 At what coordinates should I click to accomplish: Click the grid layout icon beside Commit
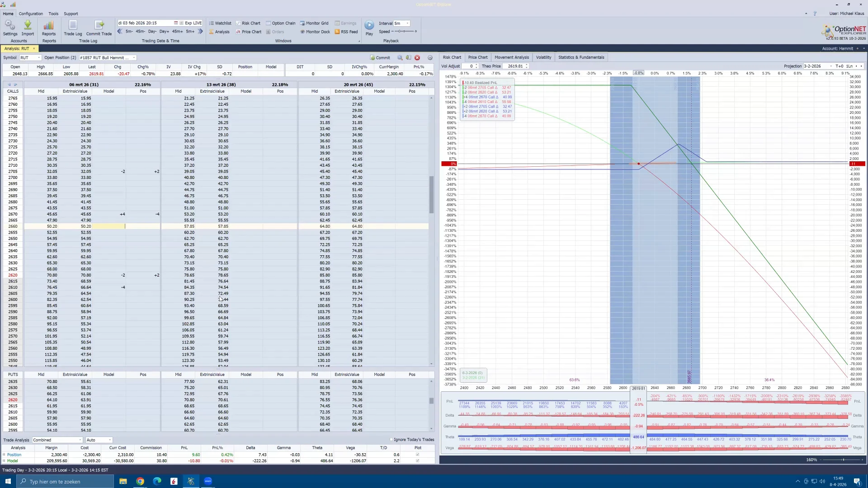click(409, 58)
